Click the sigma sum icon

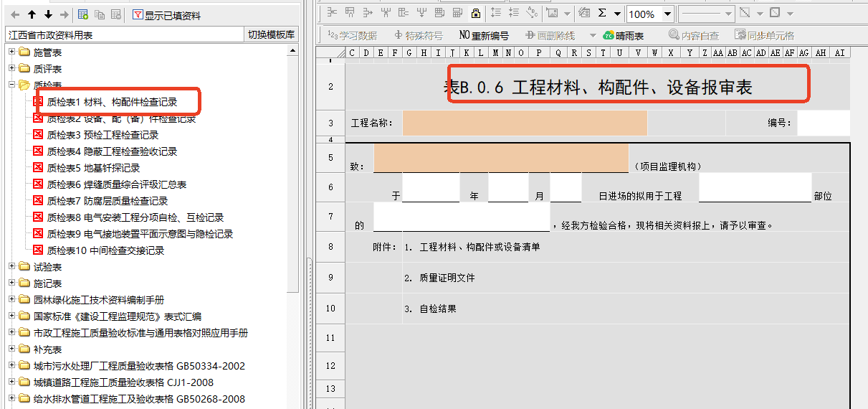[601, 13]
